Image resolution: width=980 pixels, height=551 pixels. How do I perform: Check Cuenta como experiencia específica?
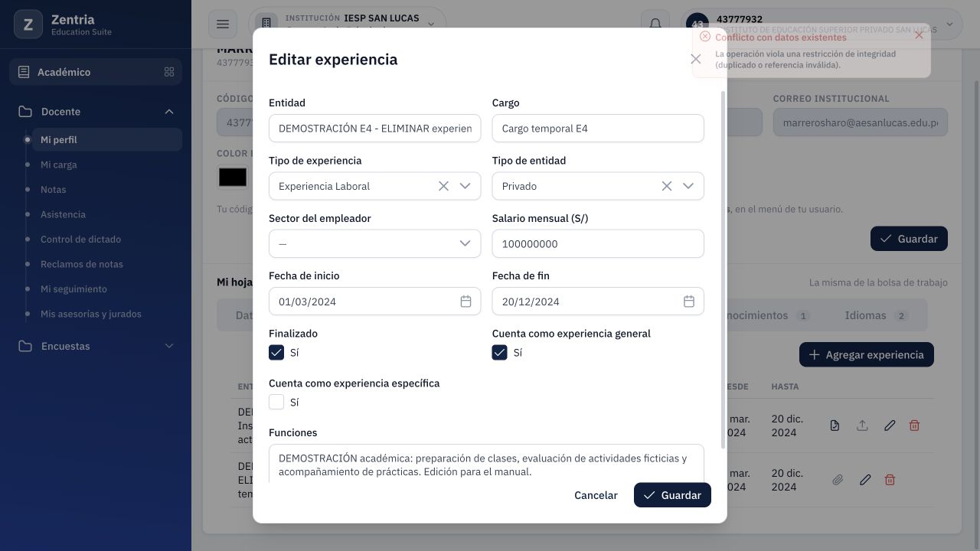point(276,402)
